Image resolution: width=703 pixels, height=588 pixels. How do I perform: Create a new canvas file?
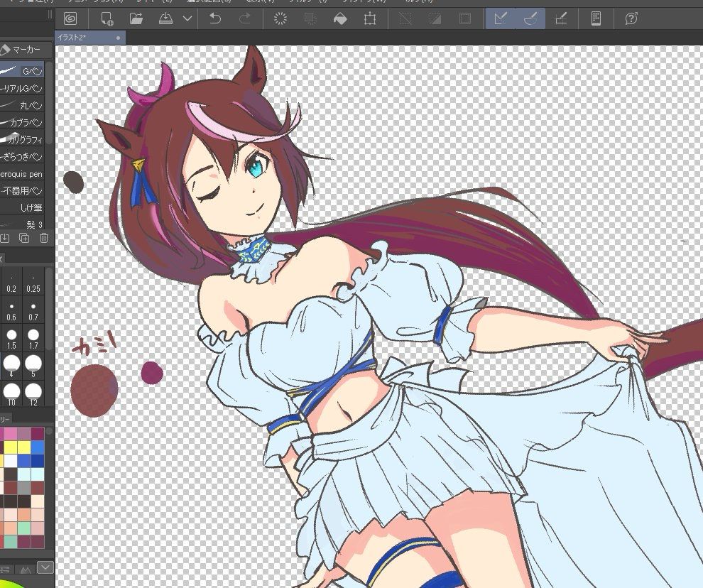point(107,19)
